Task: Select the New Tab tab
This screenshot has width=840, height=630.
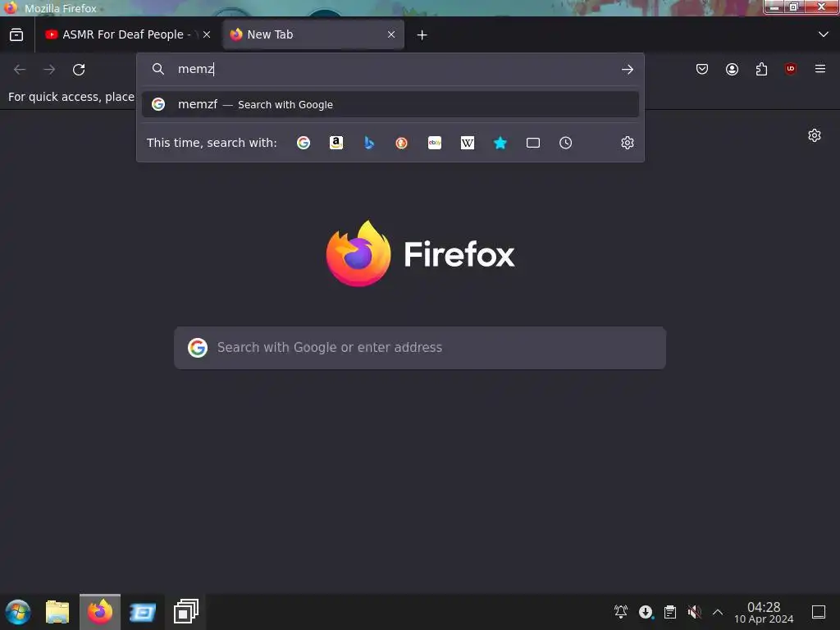Action: click(x=313, y=34)
